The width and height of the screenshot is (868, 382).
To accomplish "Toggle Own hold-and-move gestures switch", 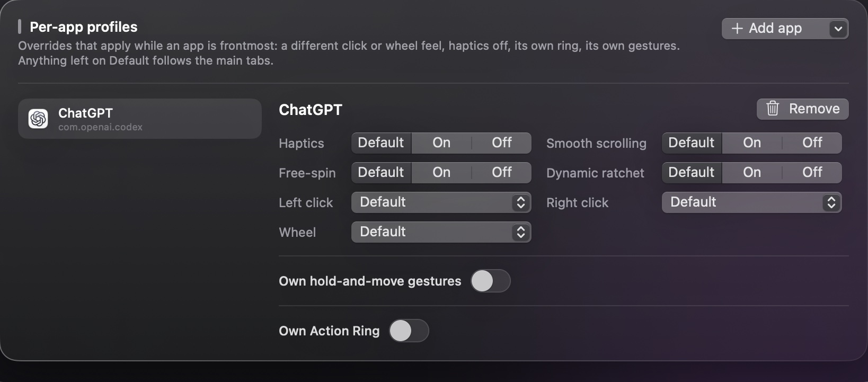I will point(491,281).
